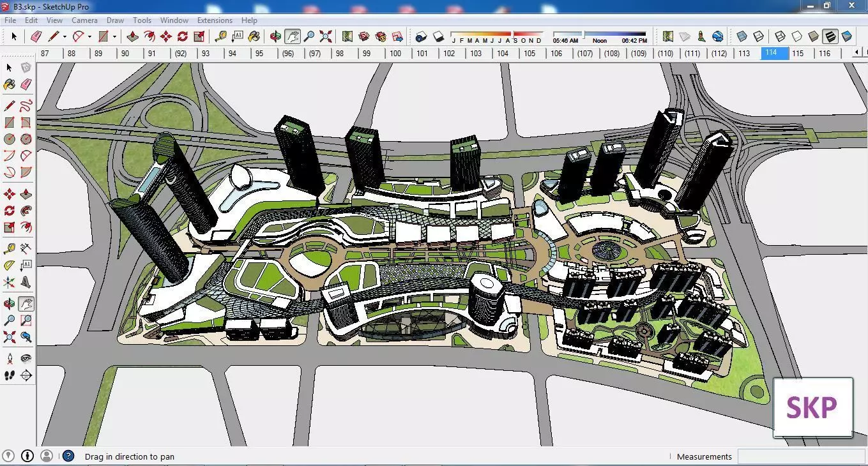Choose the Protractor tool

(x=9, y=265)
